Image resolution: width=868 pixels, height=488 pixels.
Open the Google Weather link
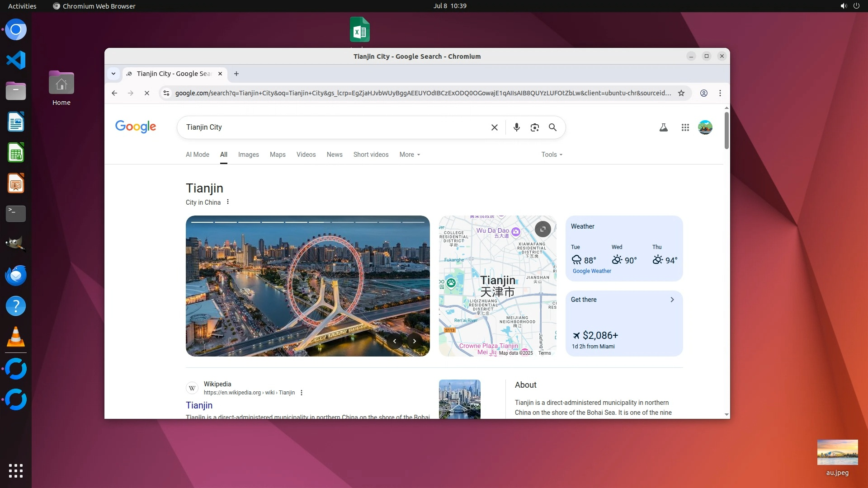[592, 271]
